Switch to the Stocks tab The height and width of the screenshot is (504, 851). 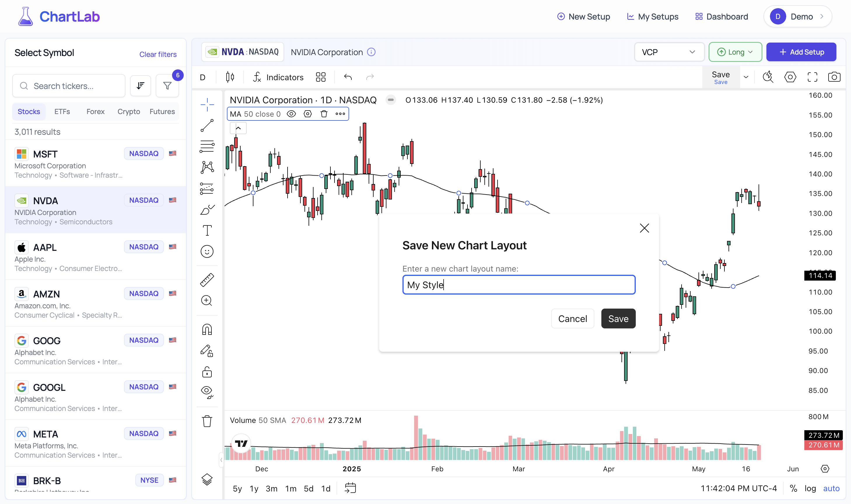pos(29,111)
